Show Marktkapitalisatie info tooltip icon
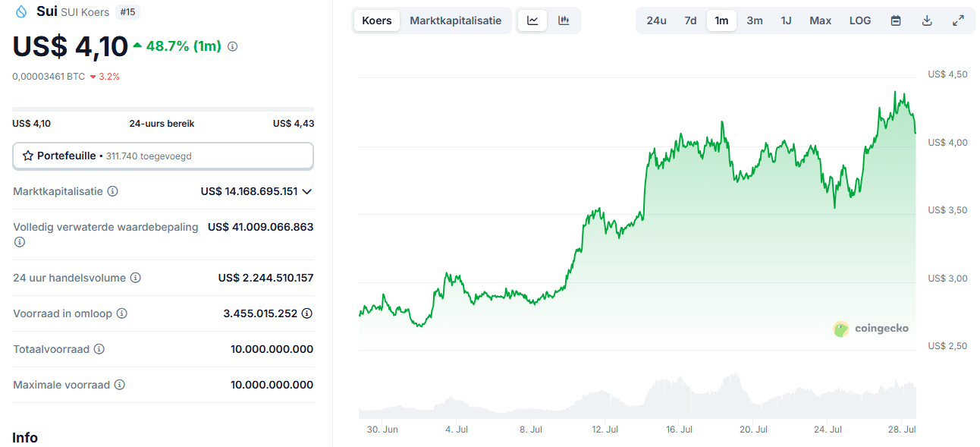 [x=112, y=191]
